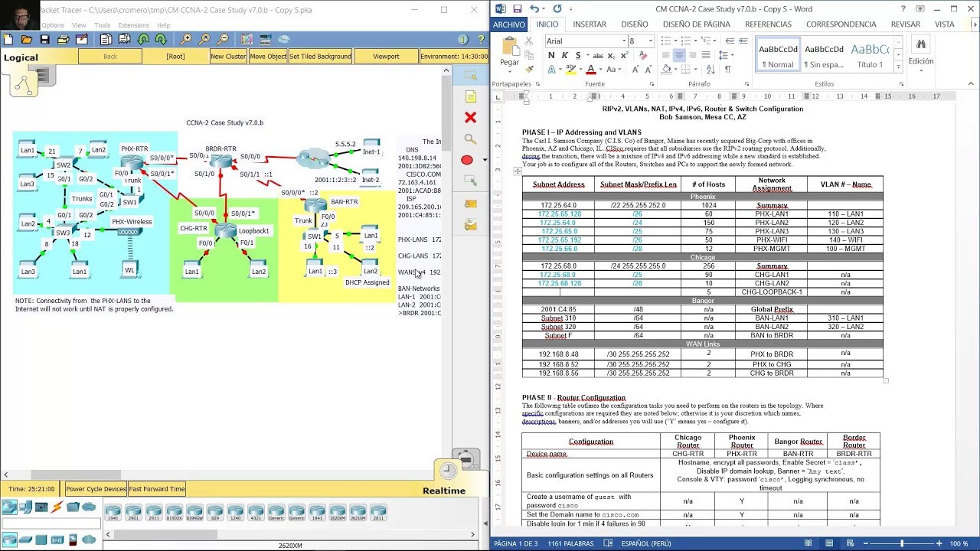Open Packet Tracer Tools menu
980x551 pixels.
[x=102, y=25]
